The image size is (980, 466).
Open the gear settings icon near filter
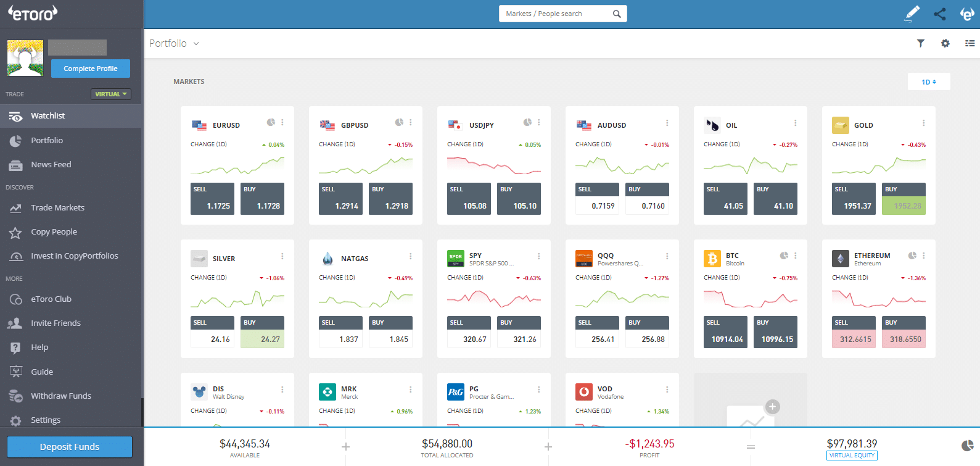coord(945,43)
